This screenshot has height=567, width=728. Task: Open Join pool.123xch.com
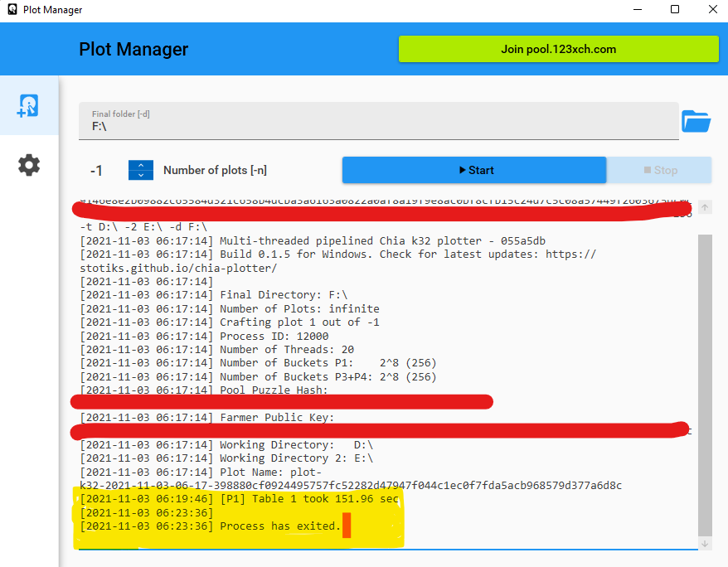(558, 49)
